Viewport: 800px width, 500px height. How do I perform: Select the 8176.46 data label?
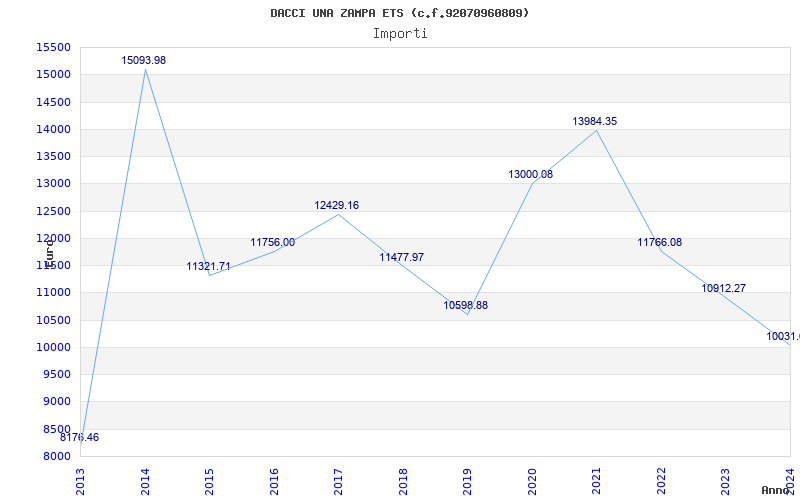79,437
